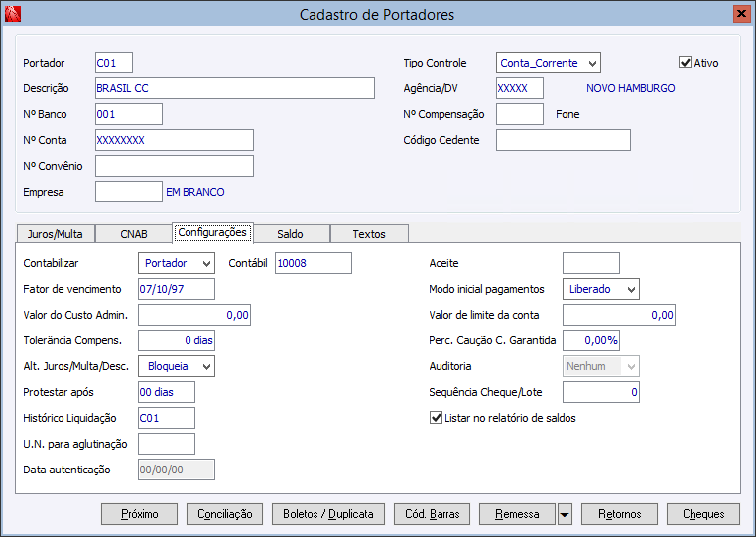Go to the Textos tab
The width and height of the screenshot is (756, 537).
coord(368,234)
